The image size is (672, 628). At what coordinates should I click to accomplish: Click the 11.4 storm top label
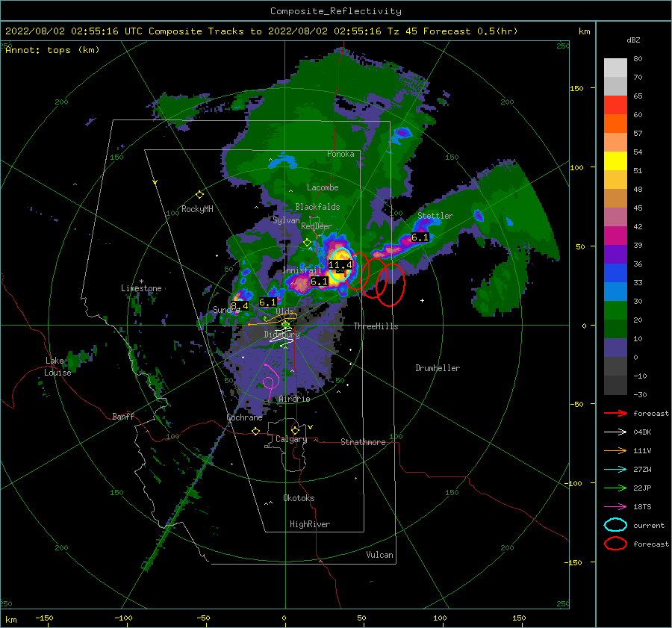click(340, 265)
